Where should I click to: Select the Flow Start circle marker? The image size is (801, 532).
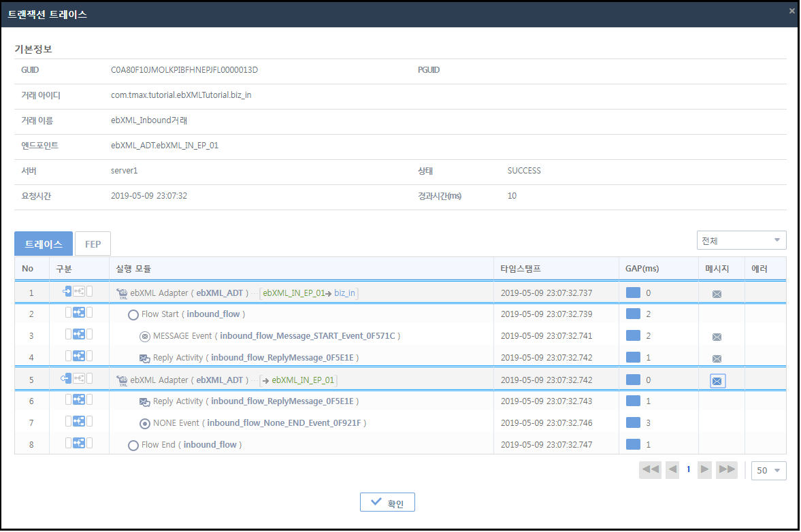click(x=133, y=314)
